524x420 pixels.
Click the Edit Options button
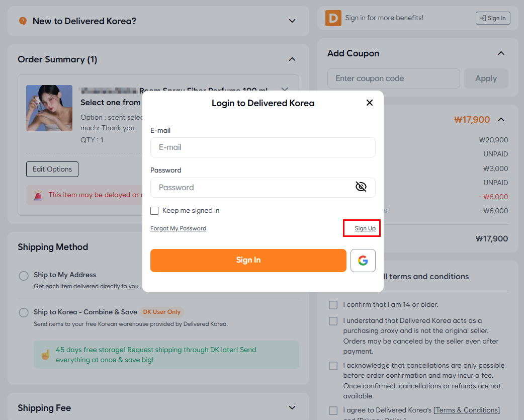(x=52, y=170)
